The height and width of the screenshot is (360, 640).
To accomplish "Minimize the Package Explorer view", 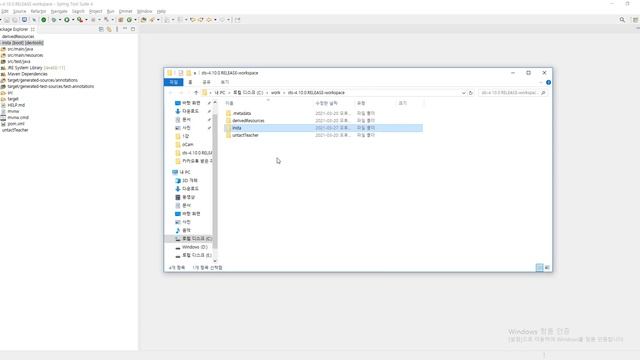I will (x=125, y=29).
